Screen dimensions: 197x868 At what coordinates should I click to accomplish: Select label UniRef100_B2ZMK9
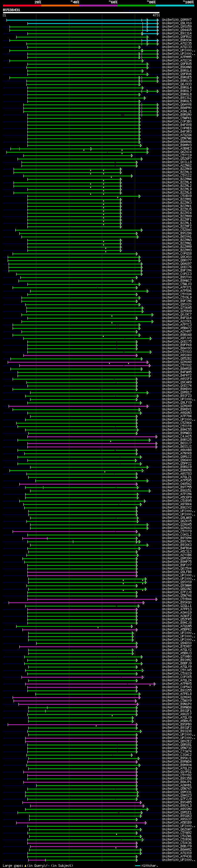click(177, 169)
